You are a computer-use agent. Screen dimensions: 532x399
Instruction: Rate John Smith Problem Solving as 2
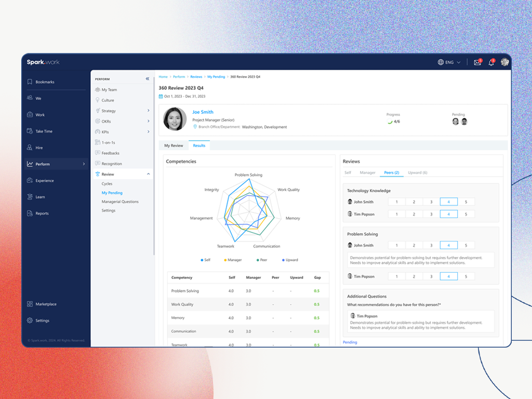click(x=414, y=245)
